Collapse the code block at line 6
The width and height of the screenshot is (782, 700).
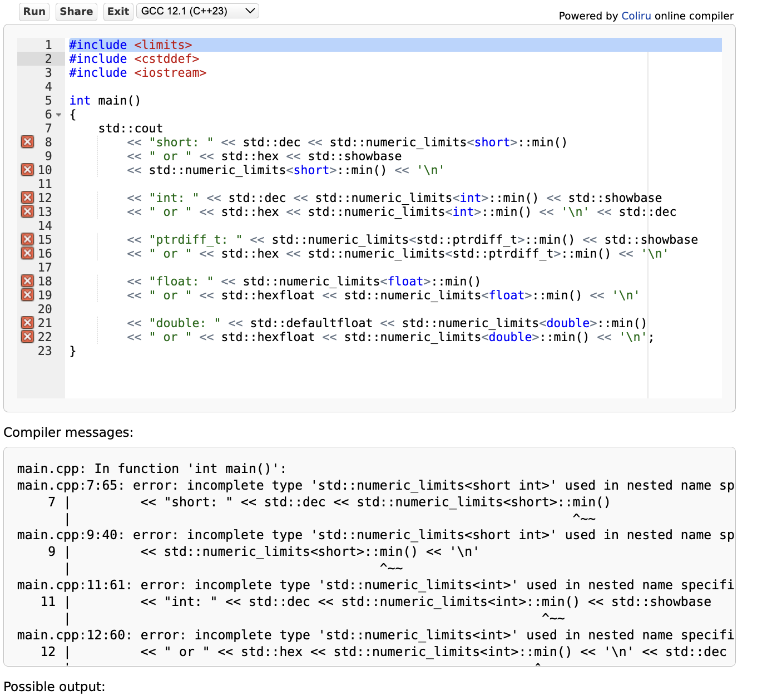[58, 115]
